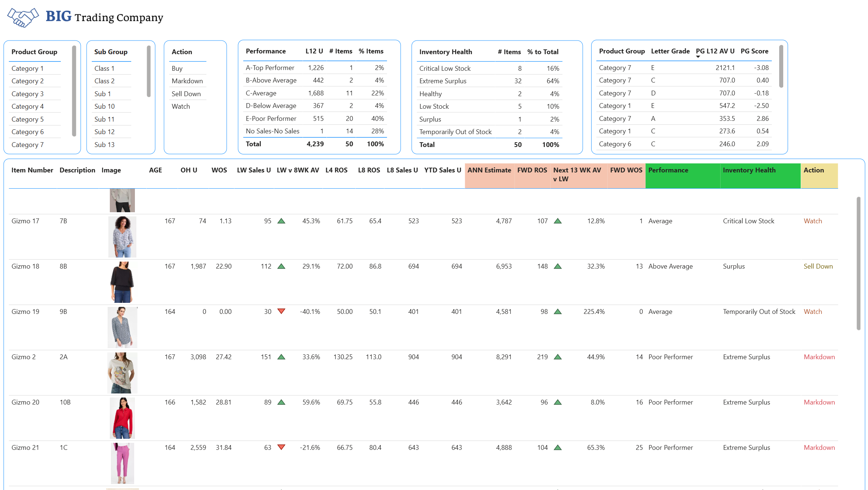Click sort arrow under PG L12 AV U header
Viewport: 868px width, 490px height.
click(x=698, y=57)
